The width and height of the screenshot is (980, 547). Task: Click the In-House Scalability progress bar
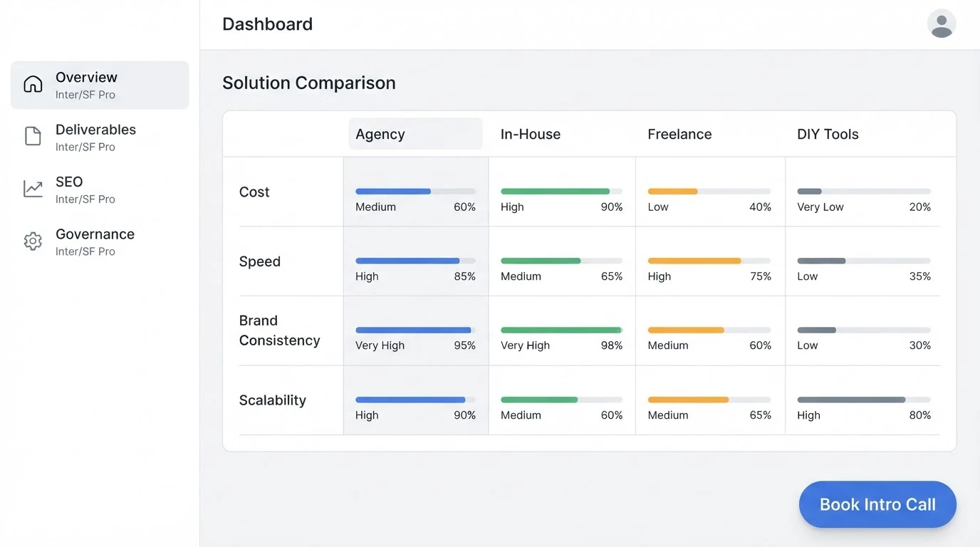(561, 400)
